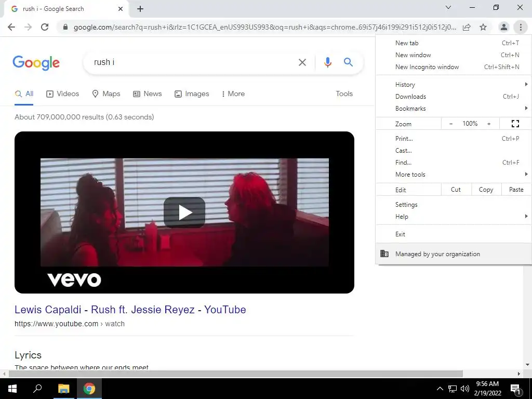Click the browser forward arrow
Image resolution: width=532 pixels, height=399 pixels.
coord(28,27)
